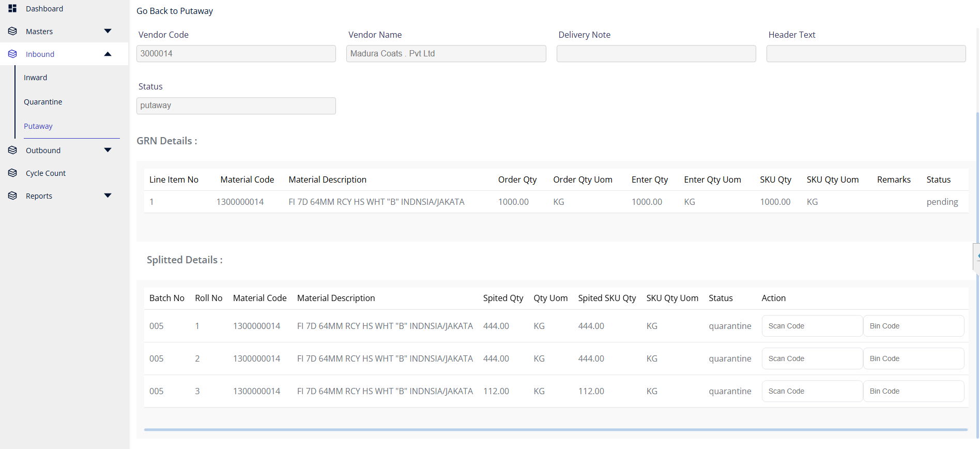
Task: Expand the Reports dropdown arrow
Action: pyautogui.click(x=108, y=196)
